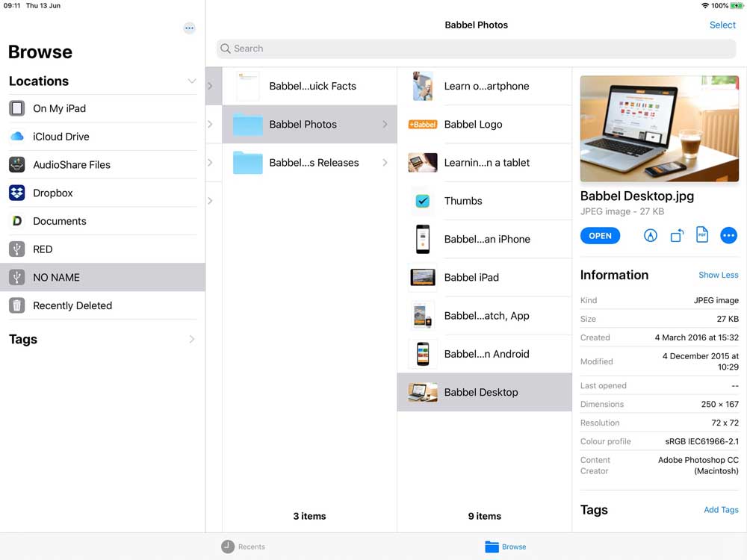Click the Babbel Desktop.jpg filename title
747x560 pixels.
point(637,196)
